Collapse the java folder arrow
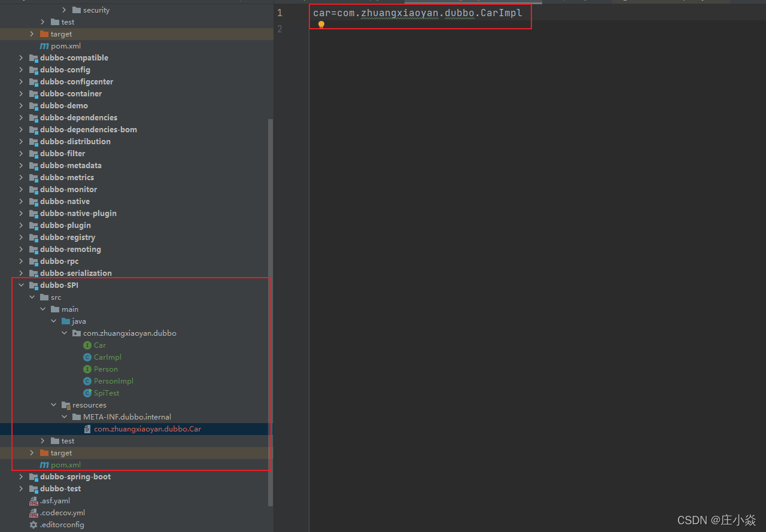Viewport: 766px width, 532px height. point(53,321)
